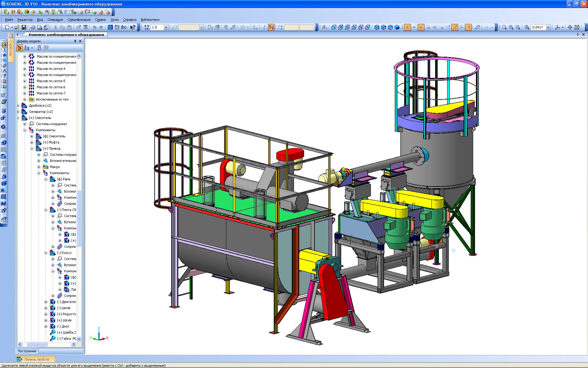
Task: Click the Print icon in toolbar
Action: (x=33, y=27)
